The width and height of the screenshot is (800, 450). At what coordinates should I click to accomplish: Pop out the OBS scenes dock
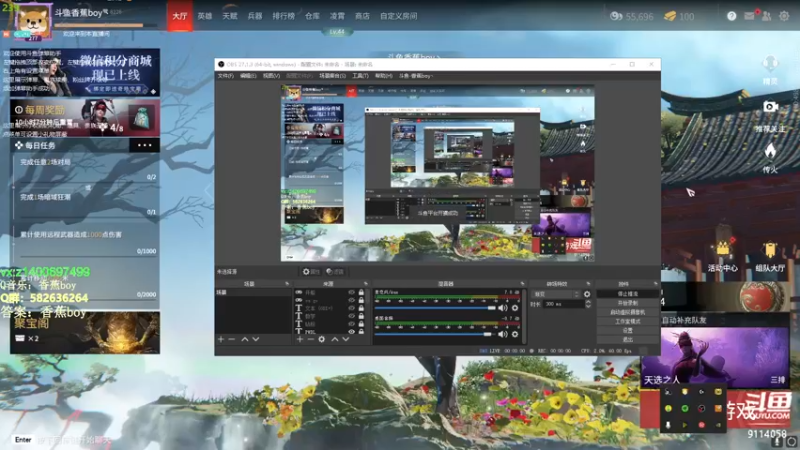tap(287, 284)
